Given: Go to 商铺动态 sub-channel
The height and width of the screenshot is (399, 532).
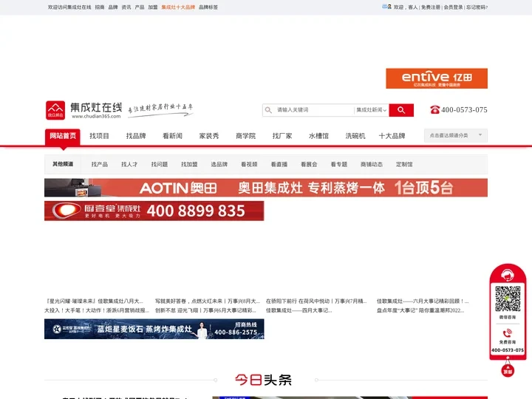Looking at the screenshot, I should 372,164.
